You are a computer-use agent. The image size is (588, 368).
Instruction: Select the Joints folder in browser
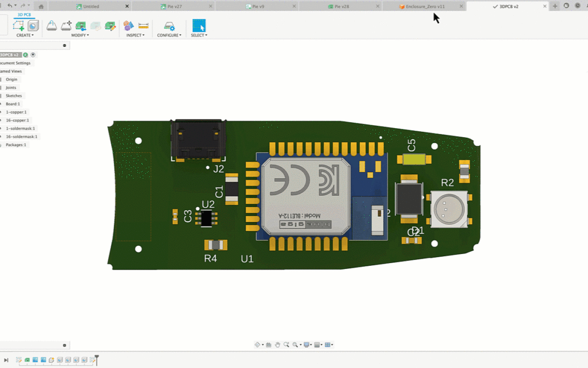11,88
